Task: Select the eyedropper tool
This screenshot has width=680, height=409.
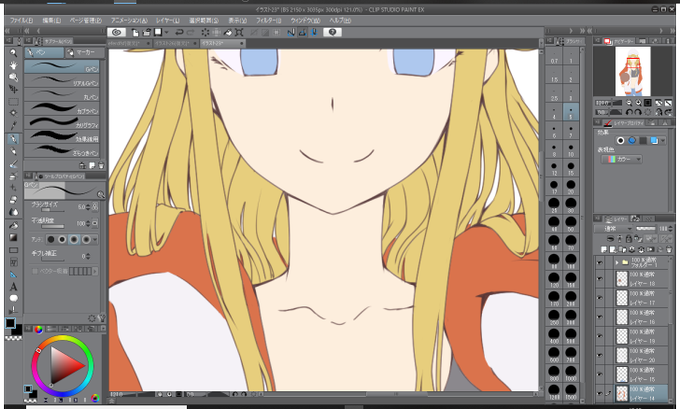Action: point(13,126)
